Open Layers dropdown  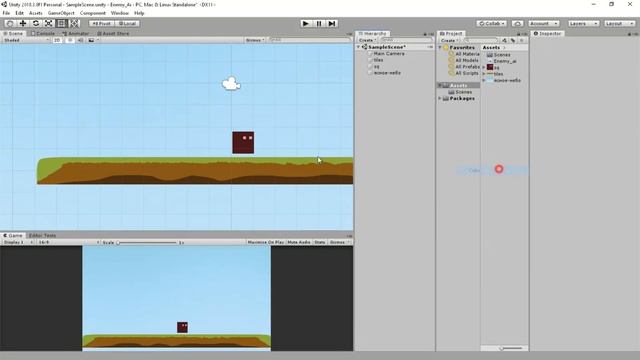coord(583,24)
